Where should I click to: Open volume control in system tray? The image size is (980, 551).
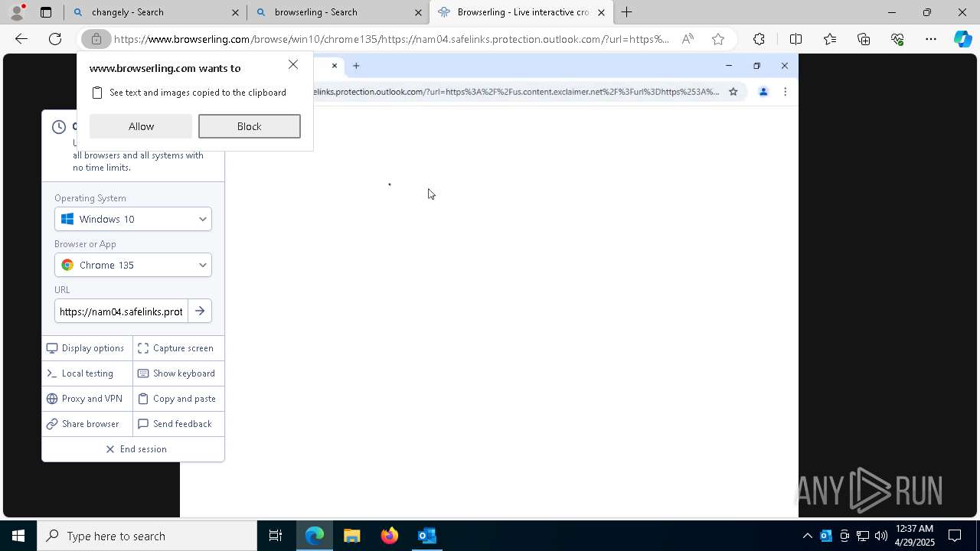point(880,536)
